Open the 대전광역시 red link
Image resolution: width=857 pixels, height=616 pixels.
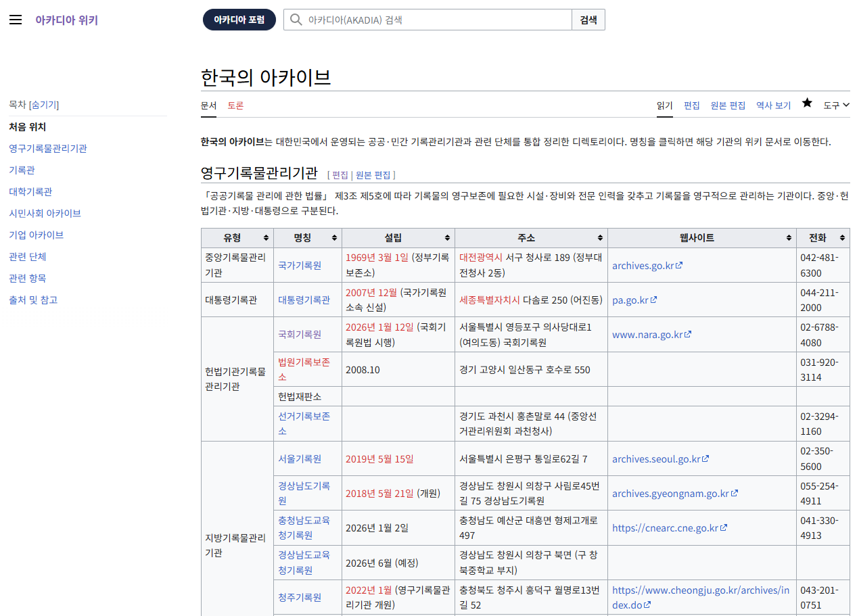click(481, 257)
